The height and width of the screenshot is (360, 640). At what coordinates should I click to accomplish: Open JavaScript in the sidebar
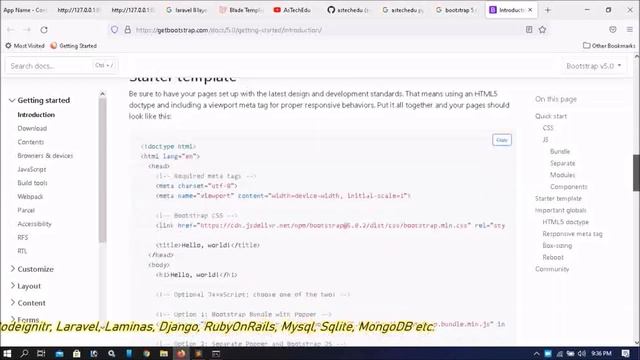point(32,169)
